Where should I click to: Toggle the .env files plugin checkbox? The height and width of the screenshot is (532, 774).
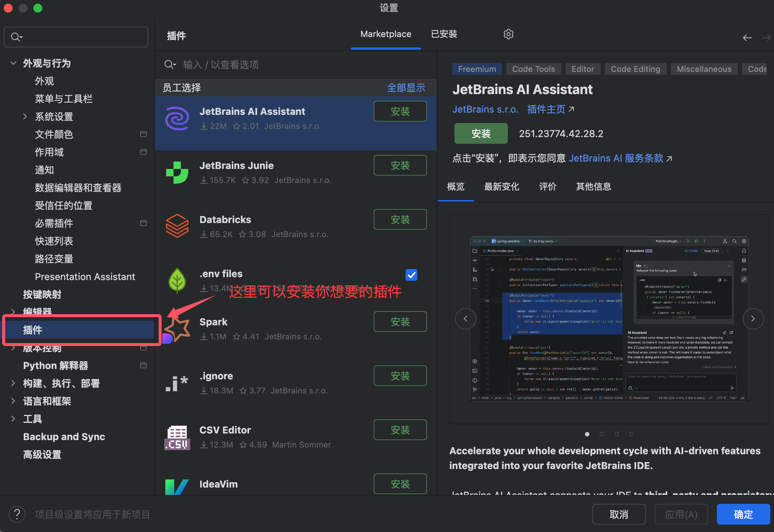[x=411, y=275]
